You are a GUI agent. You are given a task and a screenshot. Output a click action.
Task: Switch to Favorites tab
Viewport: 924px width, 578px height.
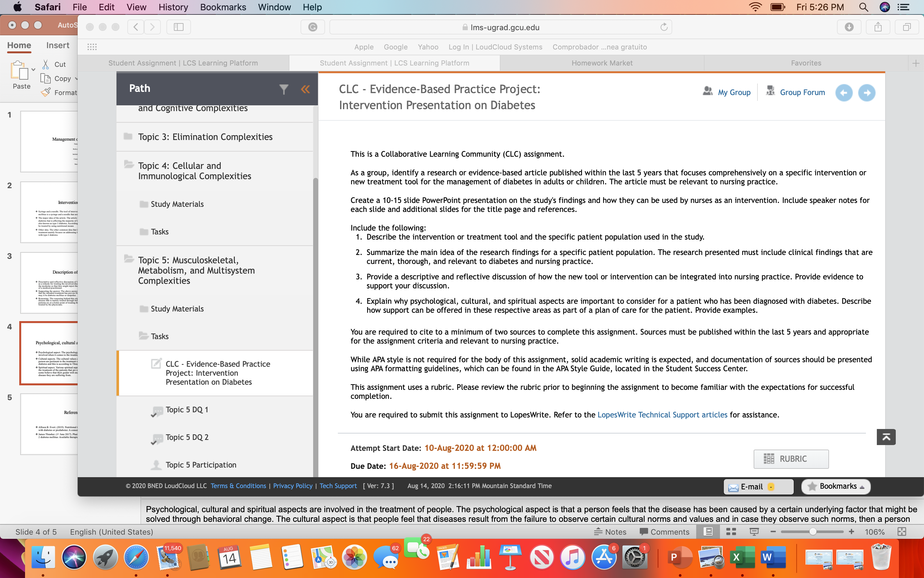[x=806, y=63]
